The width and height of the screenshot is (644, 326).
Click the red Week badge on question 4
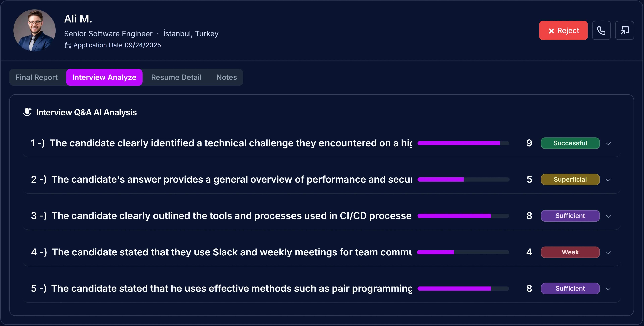click(x=570, y=252)
